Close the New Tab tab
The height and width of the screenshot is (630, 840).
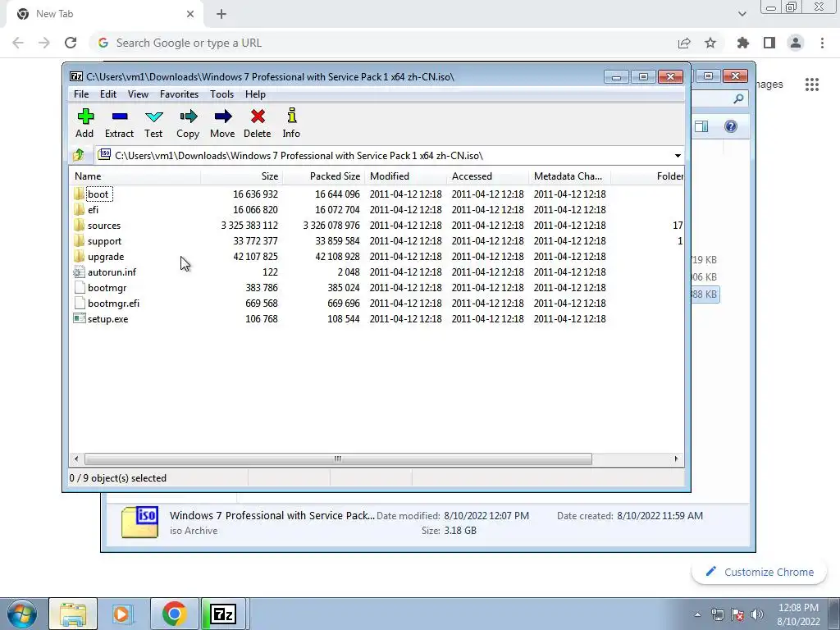point(190,14)
